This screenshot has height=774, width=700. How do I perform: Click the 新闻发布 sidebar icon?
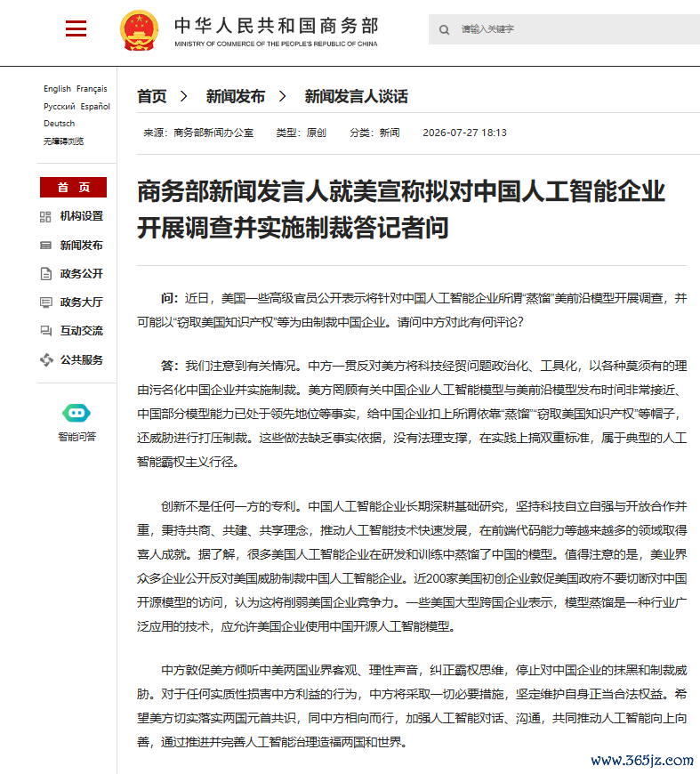(45, 246)
